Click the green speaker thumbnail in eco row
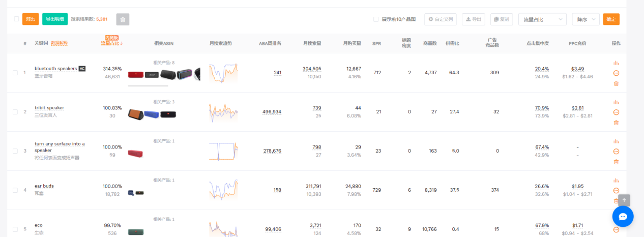 click(x=137, y=231)
